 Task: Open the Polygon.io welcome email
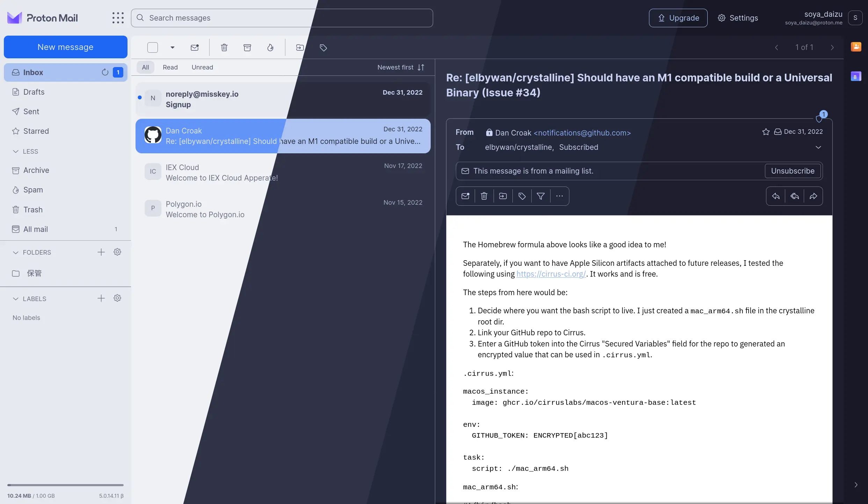click(283, 209)
